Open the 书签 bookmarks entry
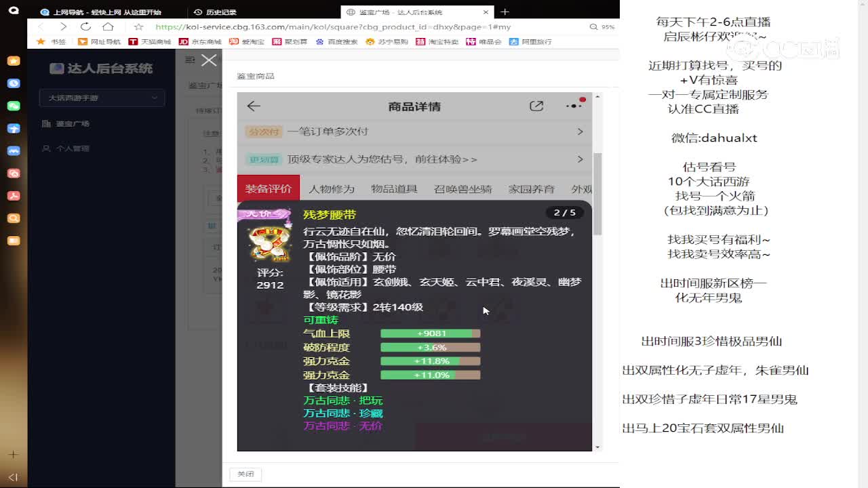Image resolution: width=868 pixels, height=488 pixels. (52, 41)
